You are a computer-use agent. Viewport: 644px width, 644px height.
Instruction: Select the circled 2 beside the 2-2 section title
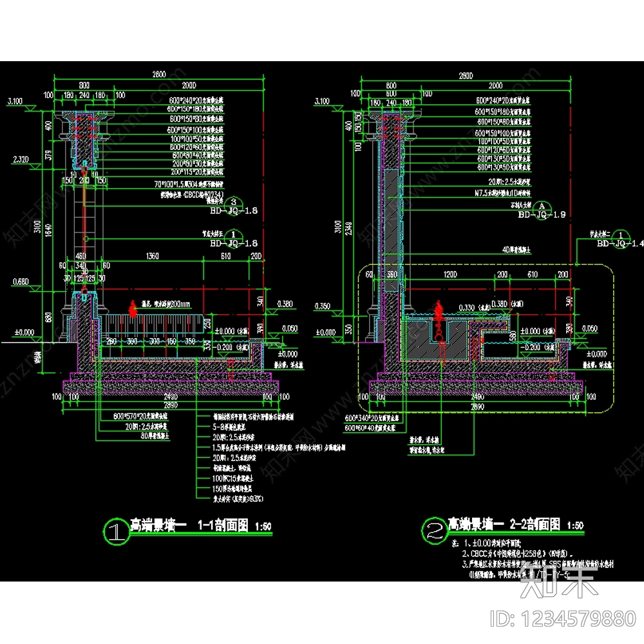pos(435,531)
